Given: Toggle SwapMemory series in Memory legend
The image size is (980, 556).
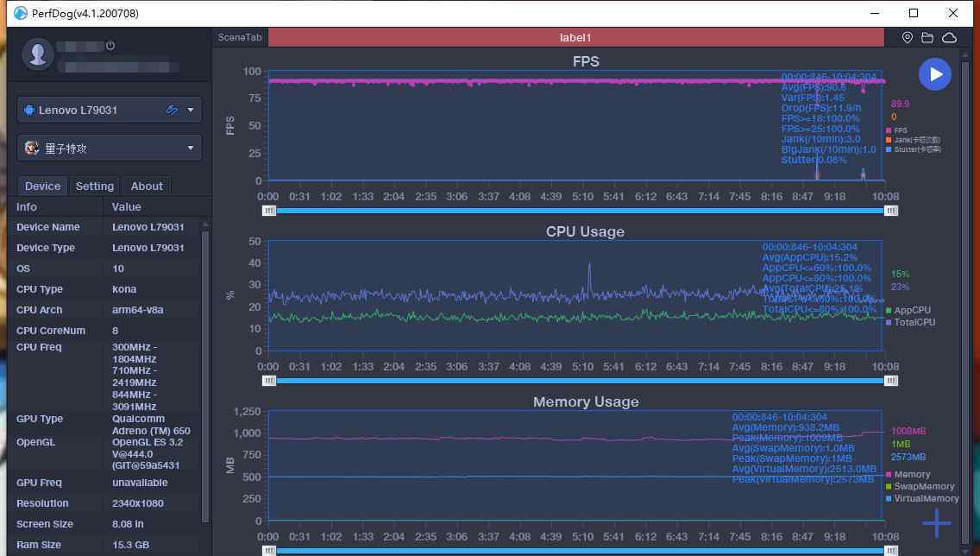Looking at the screenshot, I should click(923, 486).
